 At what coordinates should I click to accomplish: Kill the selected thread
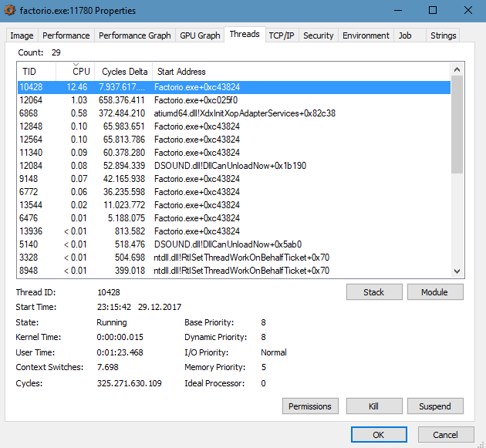click(373, 406)
